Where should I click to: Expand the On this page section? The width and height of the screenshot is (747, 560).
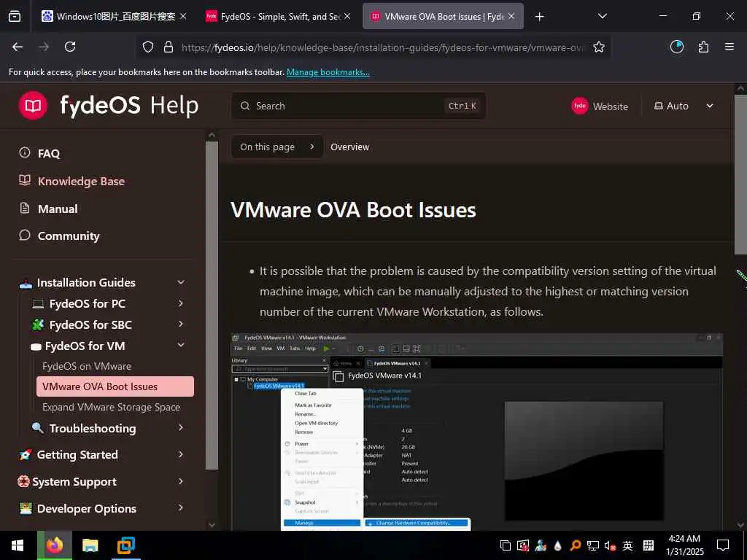pyautogui.click(x=276, y=147)
